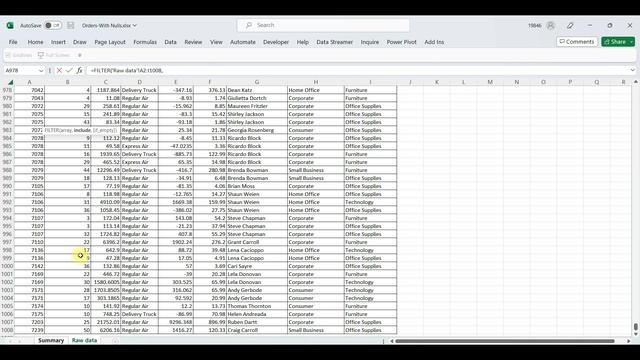Expand the Name Box dropdown arrow
This screenshot has height=360, width=640.
(x=41, y=71)
